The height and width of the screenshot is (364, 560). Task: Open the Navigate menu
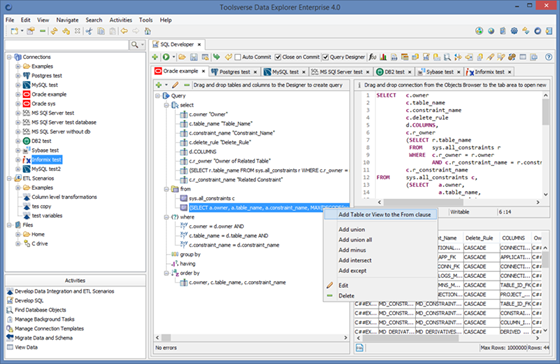pos(67,20)
